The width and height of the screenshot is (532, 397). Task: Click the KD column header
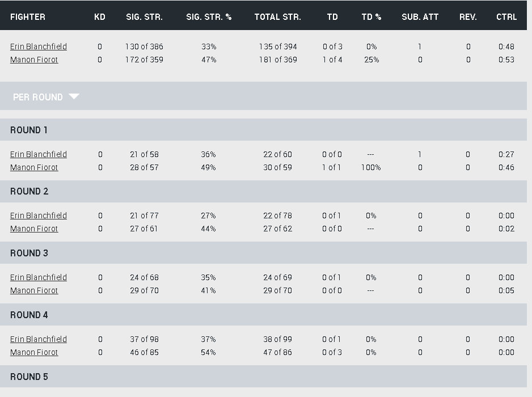(x=100, y=17)
